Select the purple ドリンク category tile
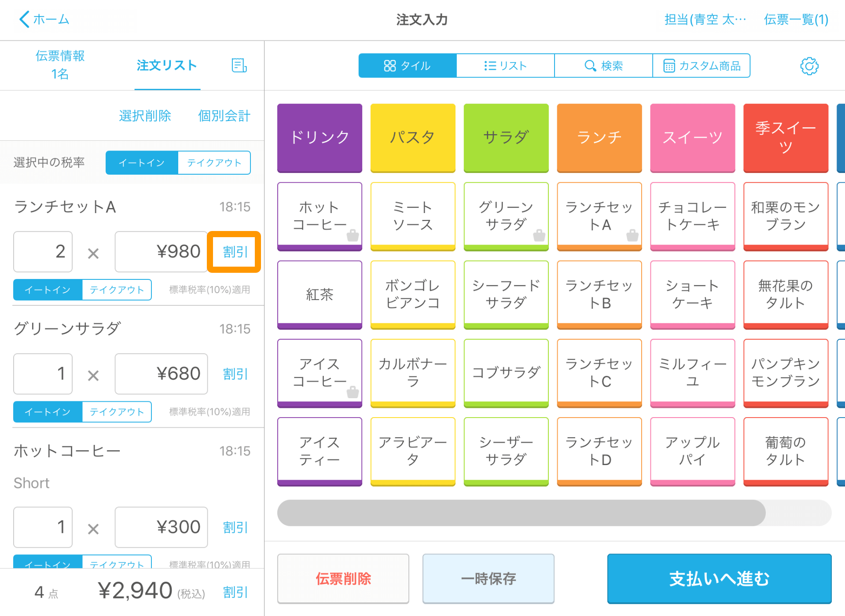The height and width of the screenshot is (616, 845). click(320, 138)
